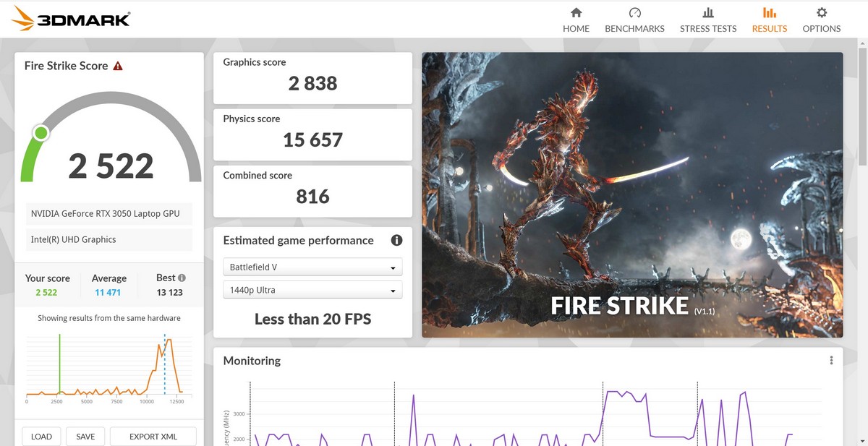Click the Options gear icon
The height and width of the screenshot is (446, 868).
[x=822, y=13]
